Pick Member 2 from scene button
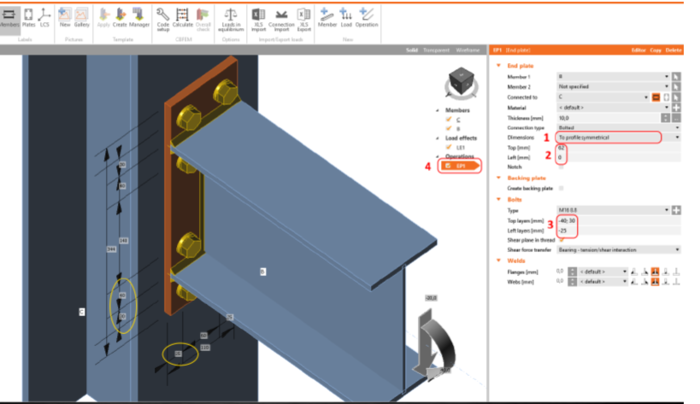 point(676,87)
